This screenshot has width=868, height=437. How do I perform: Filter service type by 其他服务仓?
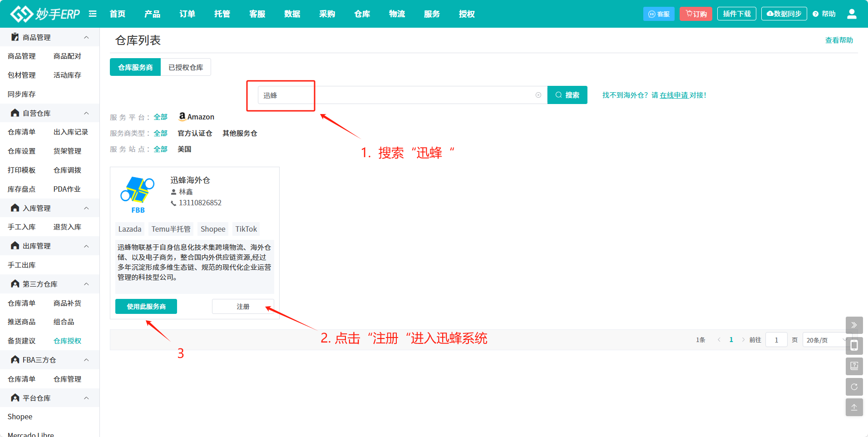click(240, 133)
